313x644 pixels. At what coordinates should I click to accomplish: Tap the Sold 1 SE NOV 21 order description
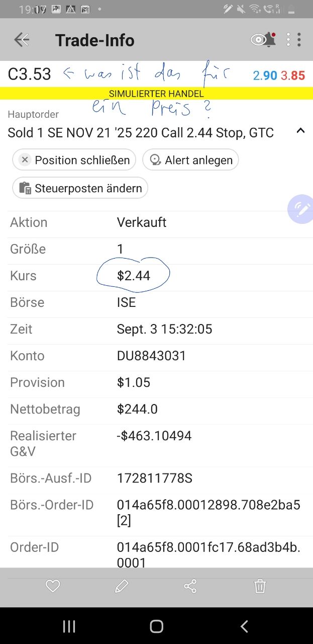click(141, 133)
